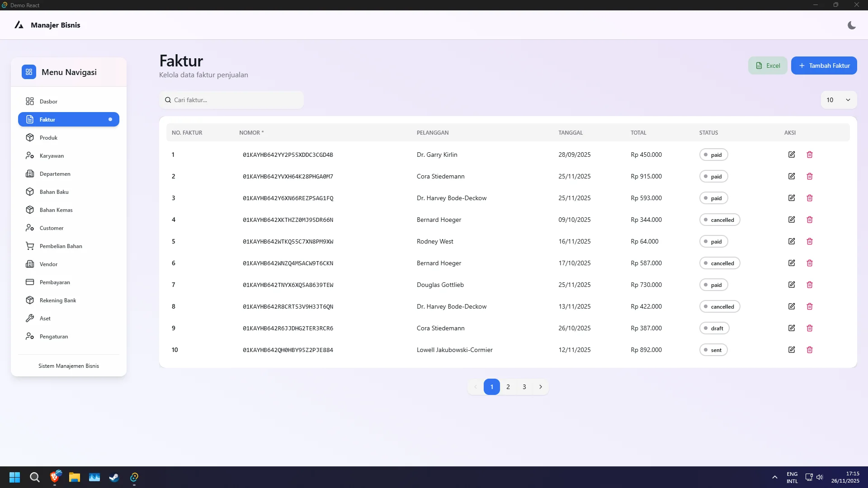Focus the Cari faktur search field
This screenshot has height=488, width=868.
point(235,100)
